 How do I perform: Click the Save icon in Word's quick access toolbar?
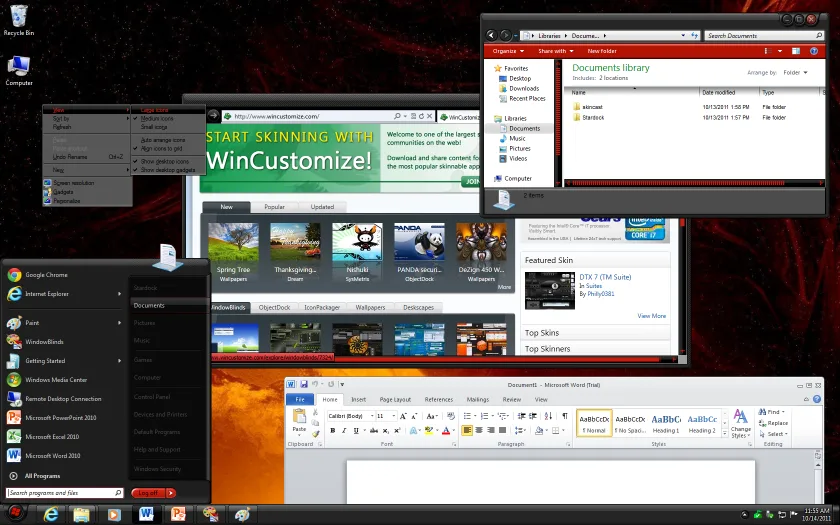pos(304,384)
